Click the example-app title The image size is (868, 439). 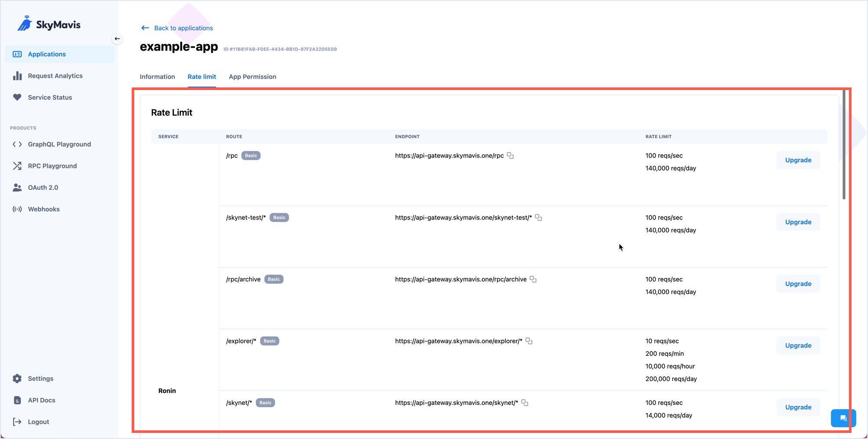coord(179,47)
